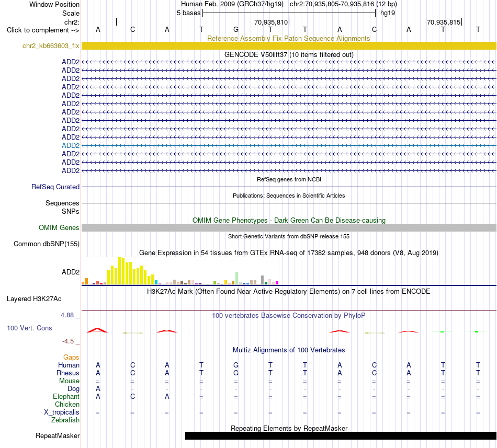
Task: Click the ADD2 label beside GTEx chart
Action: click(71, 272)
